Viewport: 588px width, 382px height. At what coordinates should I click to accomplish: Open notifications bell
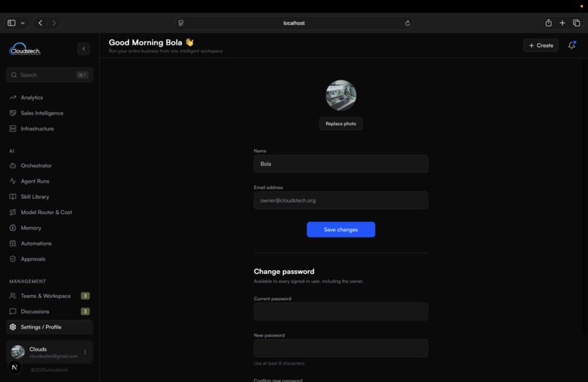571,45
